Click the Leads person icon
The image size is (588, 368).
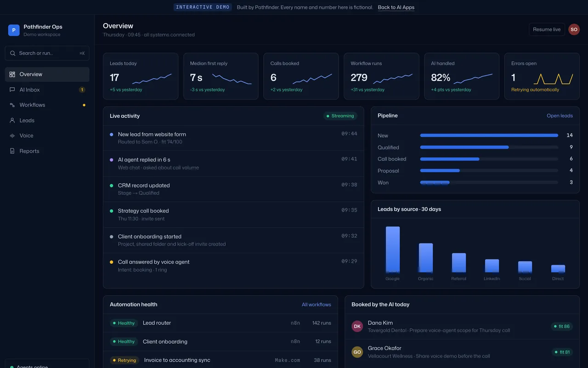[12, 121]
